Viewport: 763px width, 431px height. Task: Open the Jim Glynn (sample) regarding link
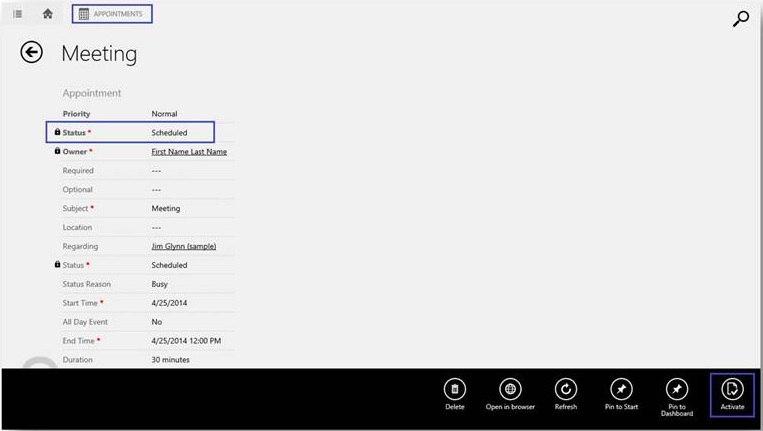tap(183, 246)
